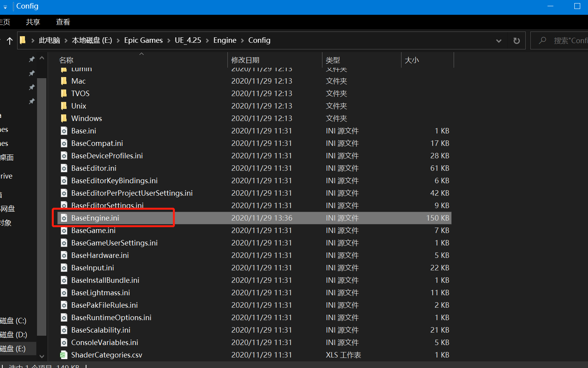Click the Base.ini file icon
Image resolution: width=588 pixels, height=368 pixels.
point(64,131)
